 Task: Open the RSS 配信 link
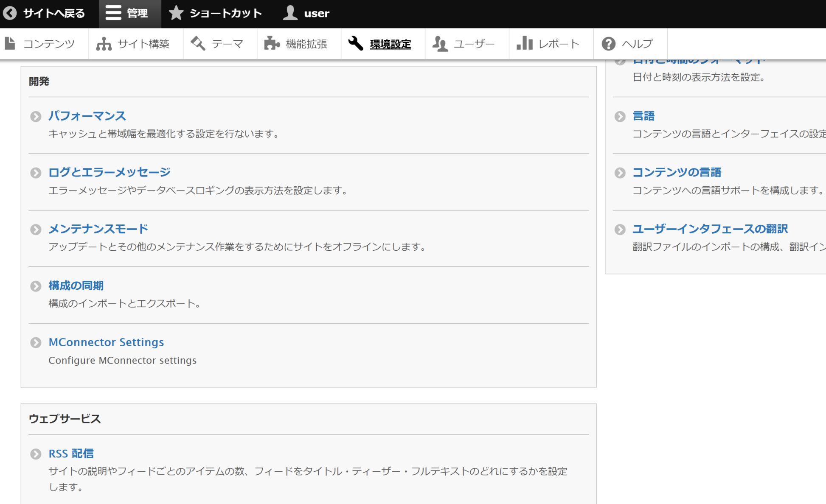click(71, 454)
